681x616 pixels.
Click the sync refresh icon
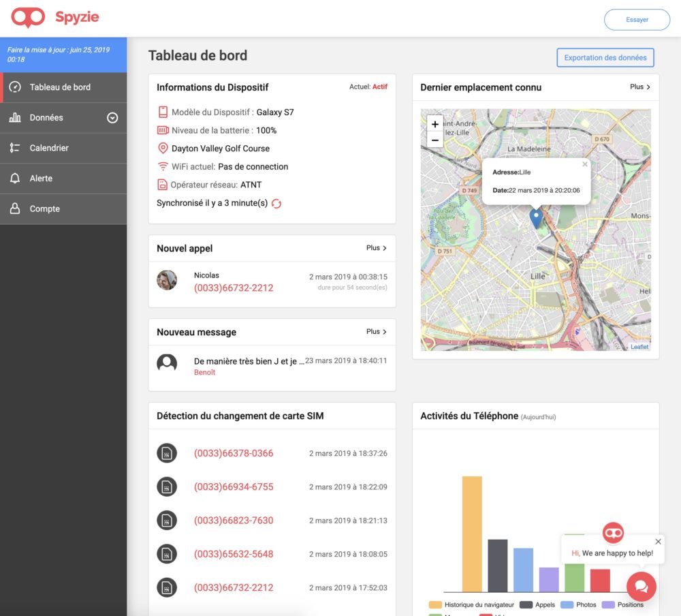coord(276,204)
